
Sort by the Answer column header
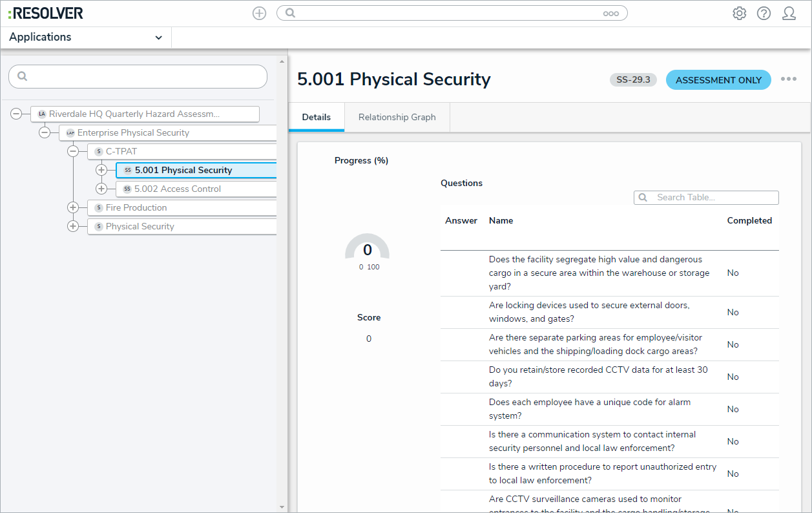pyautogui.click(x=461, y=220)
